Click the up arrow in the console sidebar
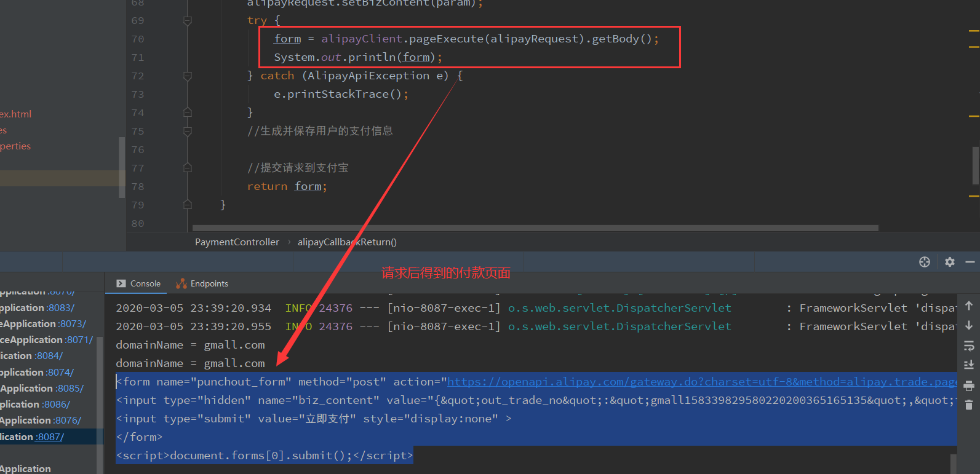980x474 pixels. [969, 306]
